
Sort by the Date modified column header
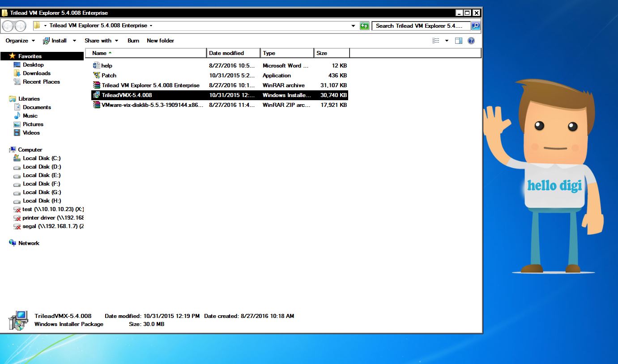233,53
